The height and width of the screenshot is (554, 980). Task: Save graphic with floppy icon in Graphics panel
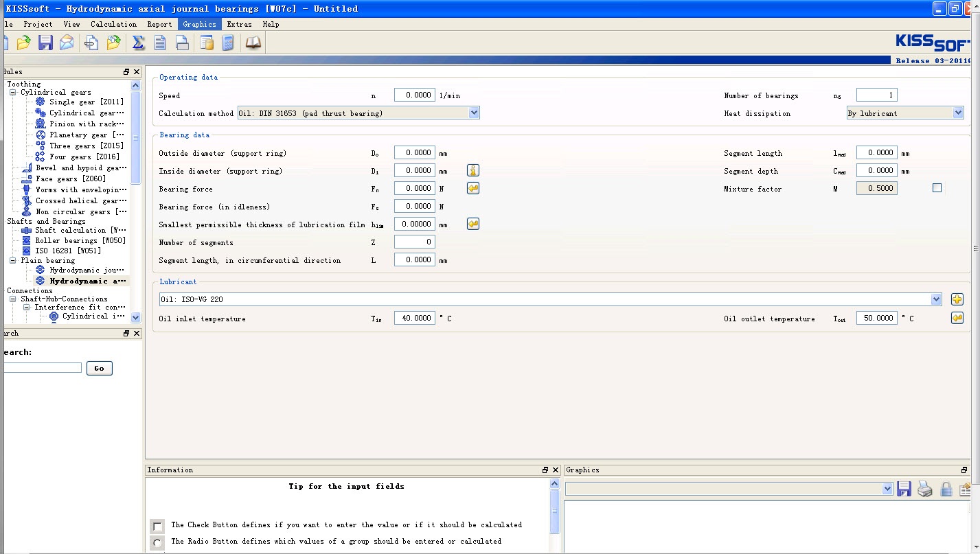(904, 489)
